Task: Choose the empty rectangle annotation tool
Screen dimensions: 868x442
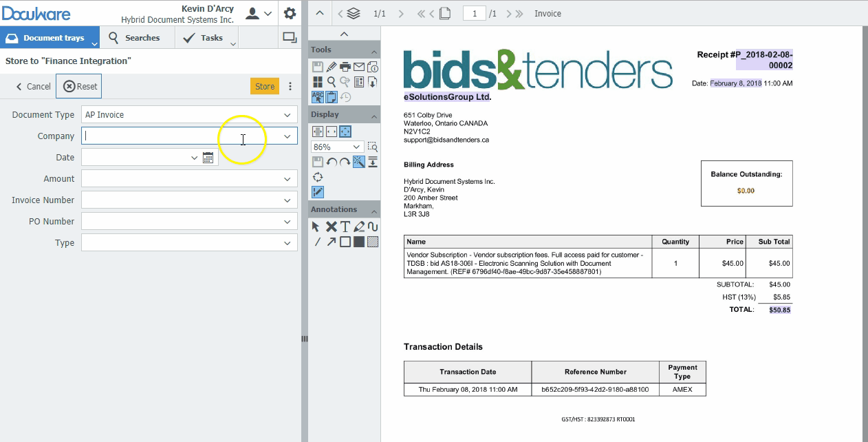Action: click(x=345, y=242)
